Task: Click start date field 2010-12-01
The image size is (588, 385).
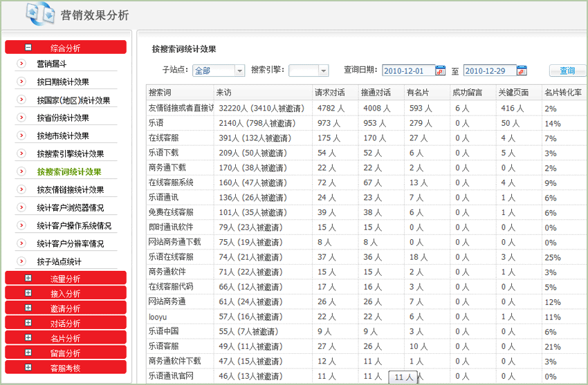Action: pyautogui.click(x=409, y=71)
